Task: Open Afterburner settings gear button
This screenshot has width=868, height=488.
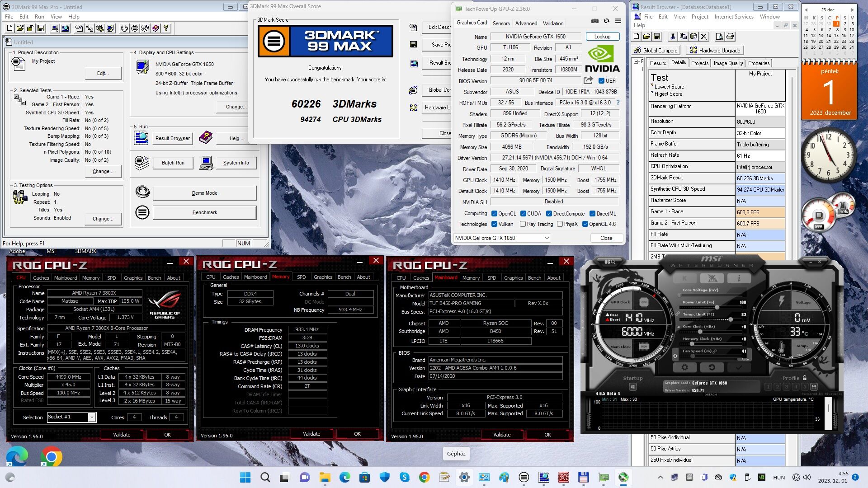Action: (x=685, y=367)
